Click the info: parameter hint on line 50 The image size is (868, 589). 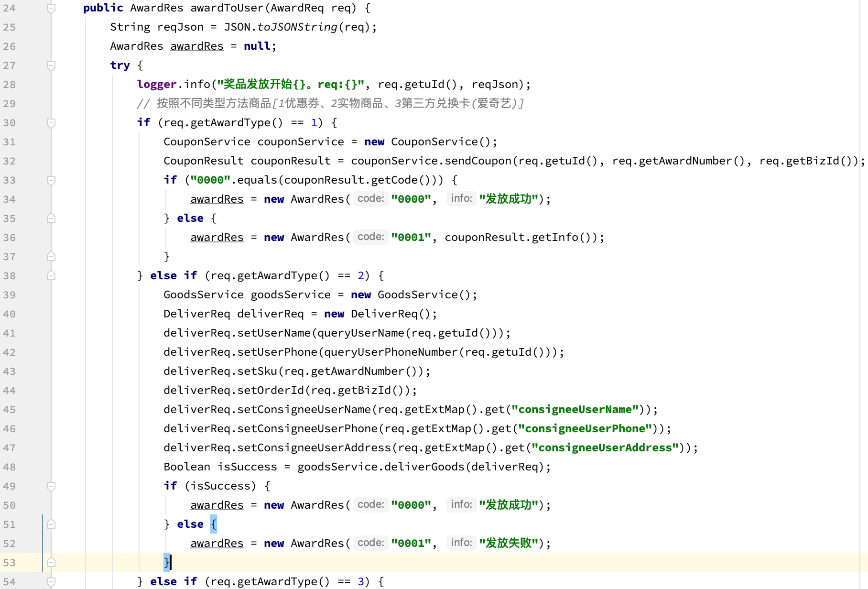tap(461, 504)
